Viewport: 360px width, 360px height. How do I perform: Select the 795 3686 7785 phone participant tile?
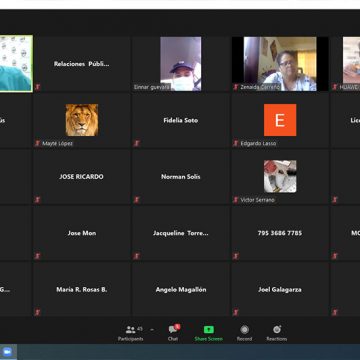pos(280,233)
